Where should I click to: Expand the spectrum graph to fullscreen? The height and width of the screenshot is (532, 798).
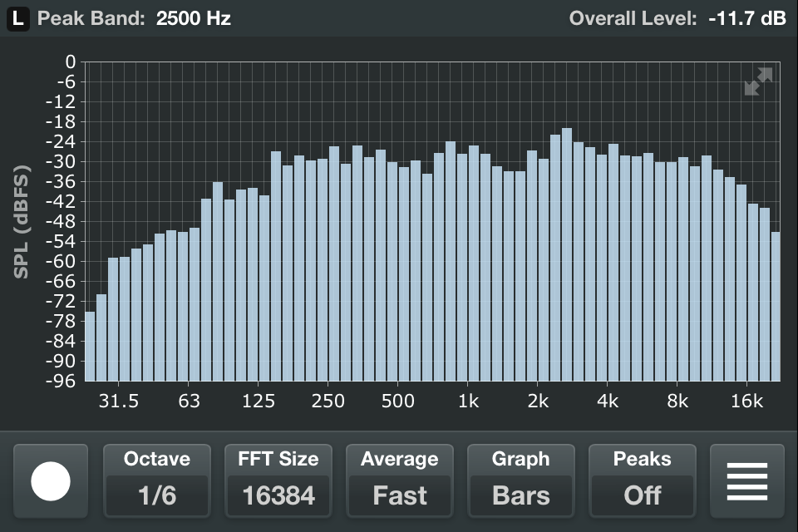tap(757, 81)
